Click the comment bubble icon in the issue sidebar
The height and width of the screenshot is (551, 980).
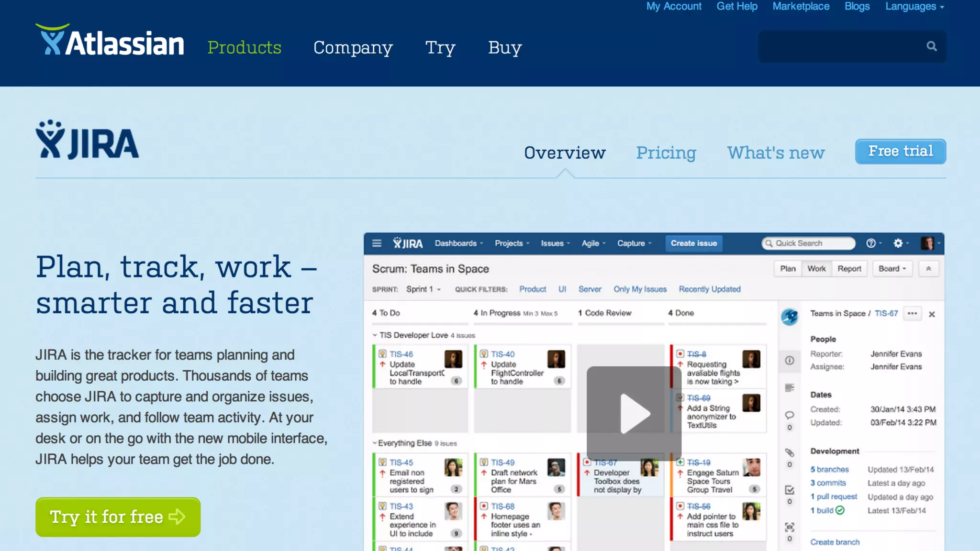pyautogui.click(x=790, y=415)
